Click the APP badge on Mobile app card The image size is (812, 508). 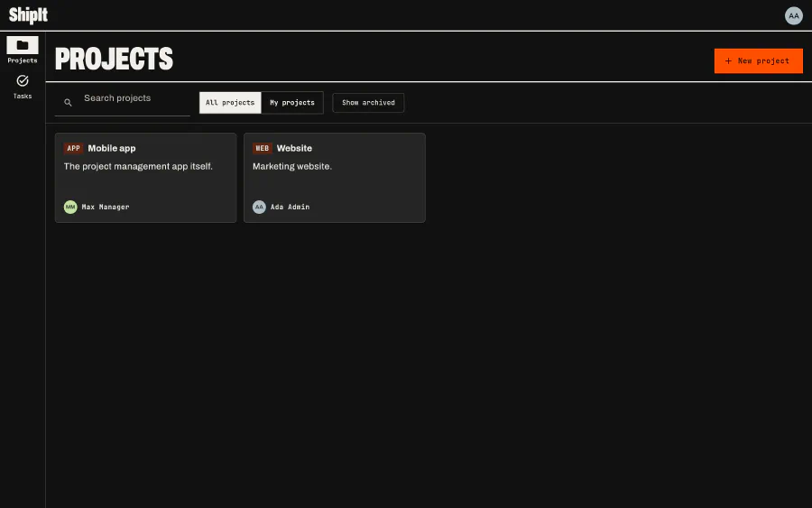(74, 148)
